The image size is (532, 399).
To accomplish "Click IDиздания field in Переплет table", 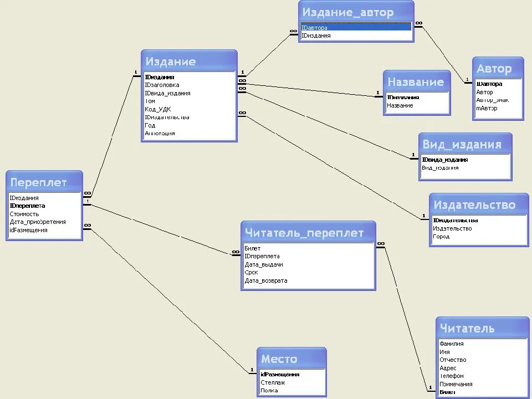I will pyautogui.click(x=44, y=198).
